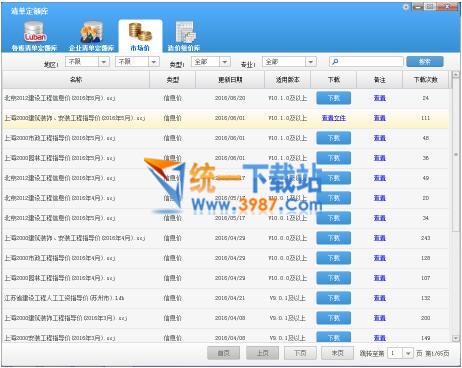
Task: Open the 鲁班清单定额库 tab
Action: point(34,36)
